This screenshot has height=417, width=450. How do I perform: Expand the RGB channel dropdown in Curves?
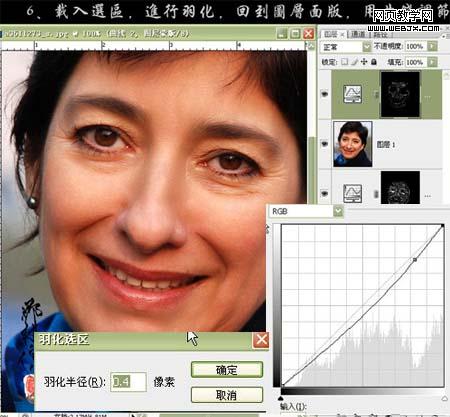pos(338,211)
